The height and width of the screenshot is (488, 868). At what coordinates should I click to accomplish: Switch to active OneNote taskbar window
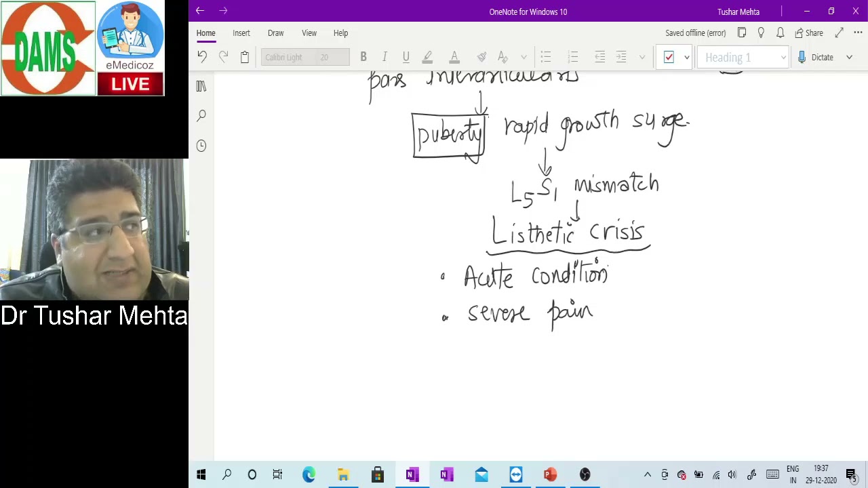click(412, 475)
